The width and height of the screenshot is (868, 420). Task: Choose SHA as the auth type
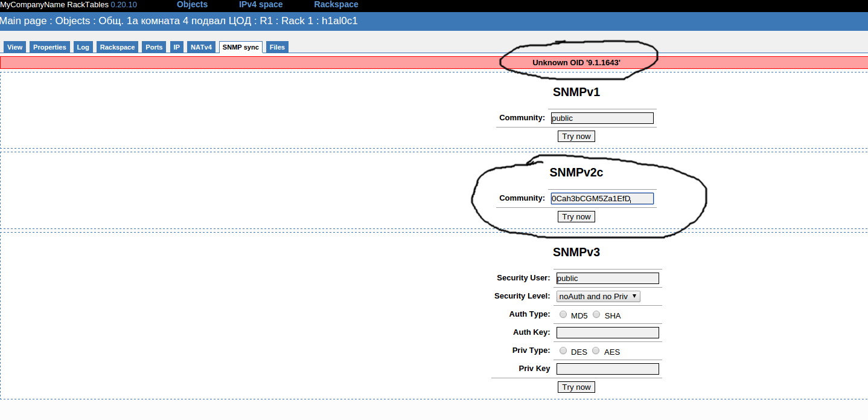click(596, 314)
